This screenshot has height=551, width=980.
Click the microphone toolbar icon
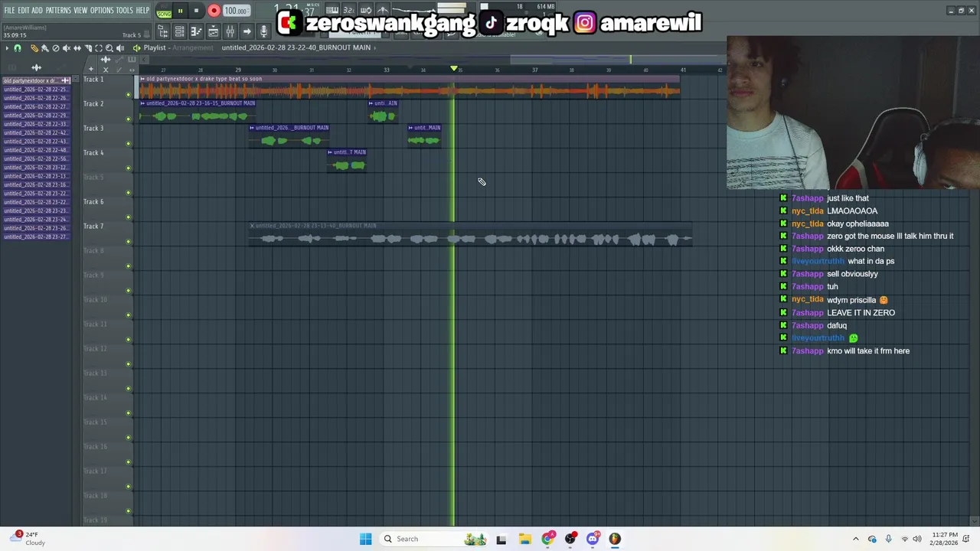(x=264, y=31)
